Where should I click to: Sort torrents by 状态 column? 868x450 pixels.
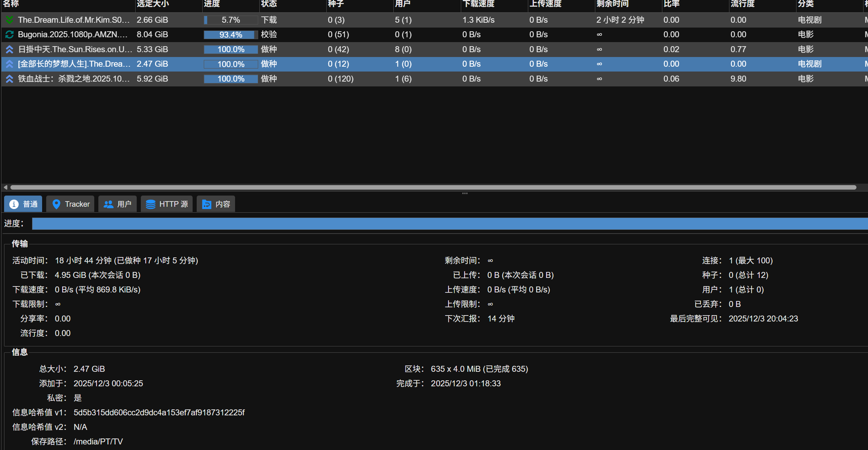coord(269,4)
